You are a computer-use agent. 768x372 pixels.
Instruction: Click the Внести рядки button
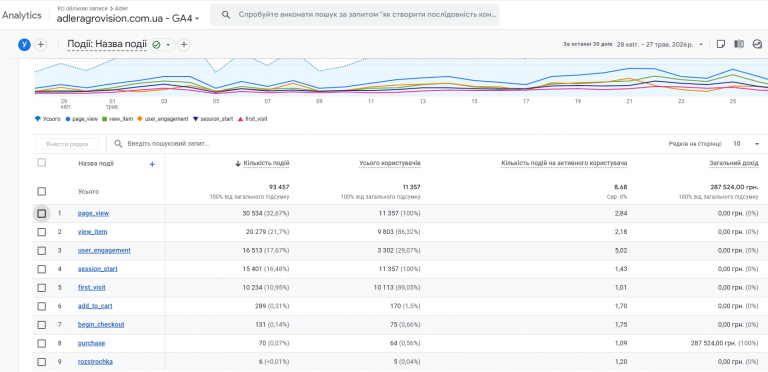coord(67,144)
